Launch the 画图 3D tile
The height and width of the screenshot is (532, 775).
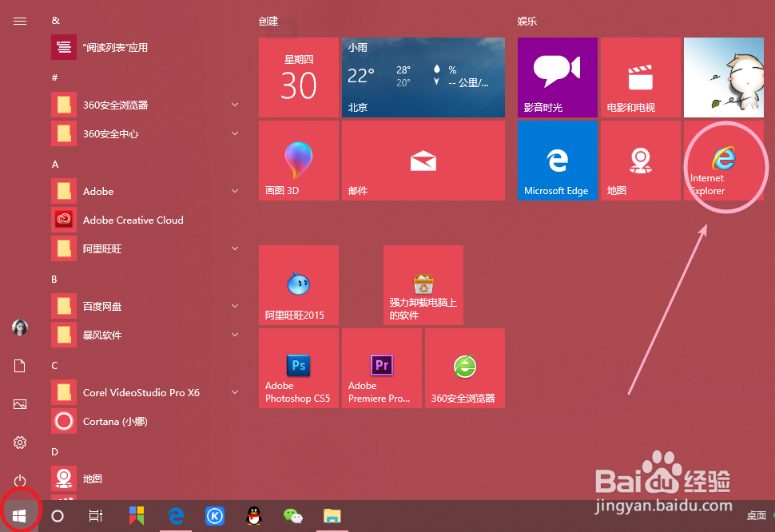299,161
